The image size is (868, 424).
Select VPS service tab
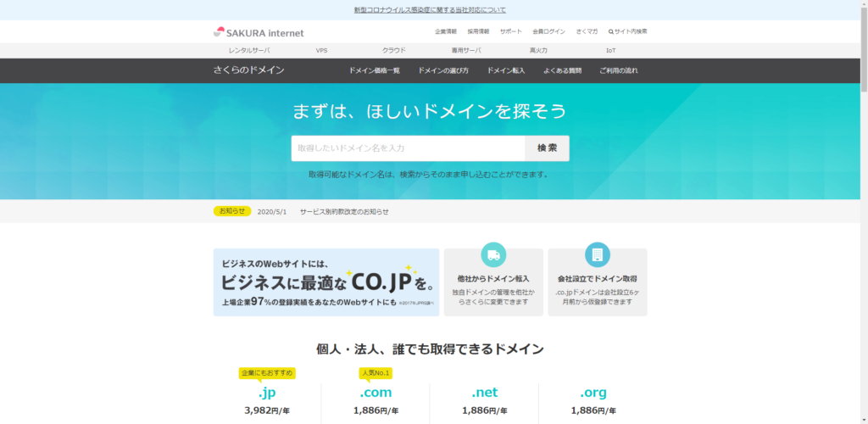tap(321, 50)
